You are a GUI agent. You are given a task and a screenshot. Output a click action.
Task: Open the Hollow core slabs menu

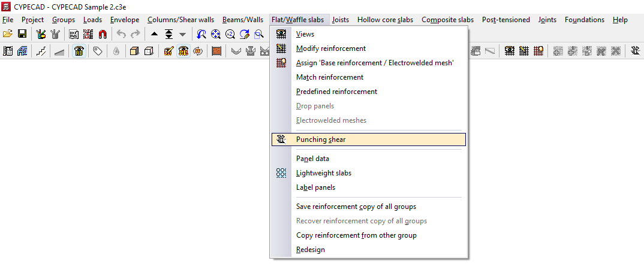[x=385, y=20]
